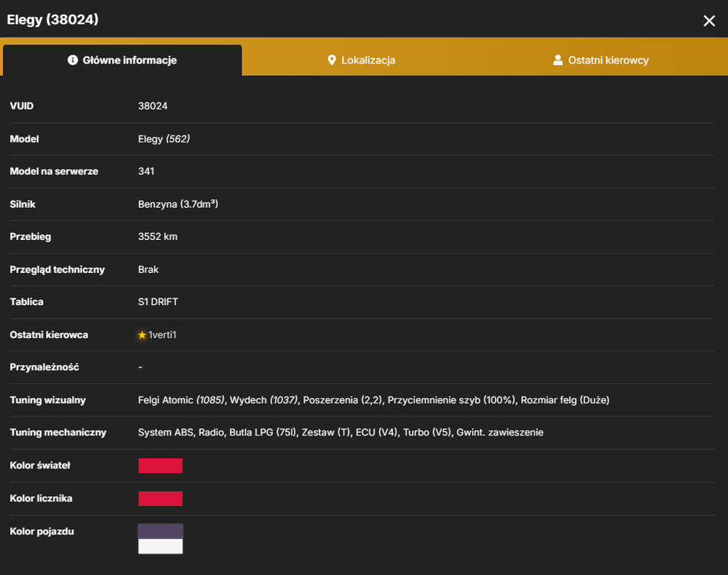728x575 pixels.
Task: Click the Tuning wizualny label
Action: [48, 400]
